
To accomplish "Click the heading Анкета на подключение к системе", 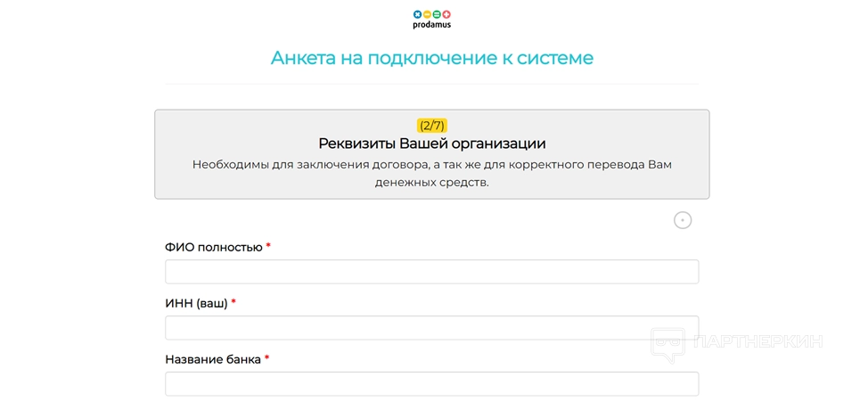I will [x=432, y=59].
